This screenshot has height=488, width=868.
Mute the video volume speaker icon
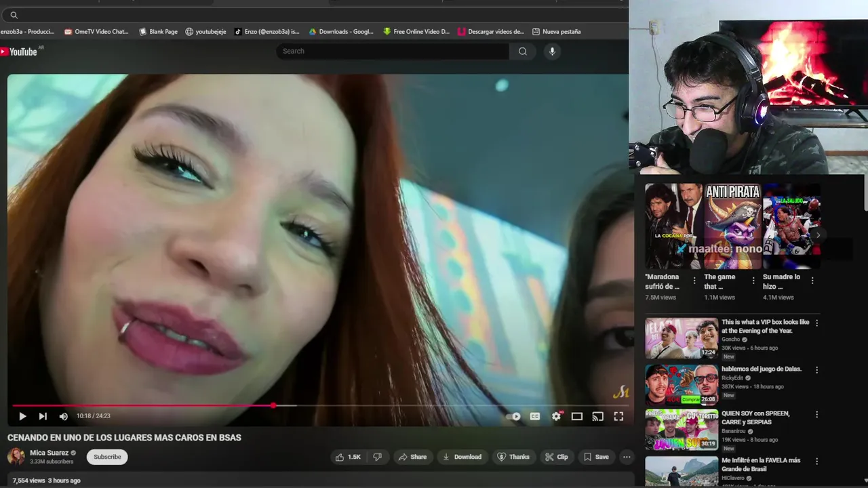tap(63, 416)
